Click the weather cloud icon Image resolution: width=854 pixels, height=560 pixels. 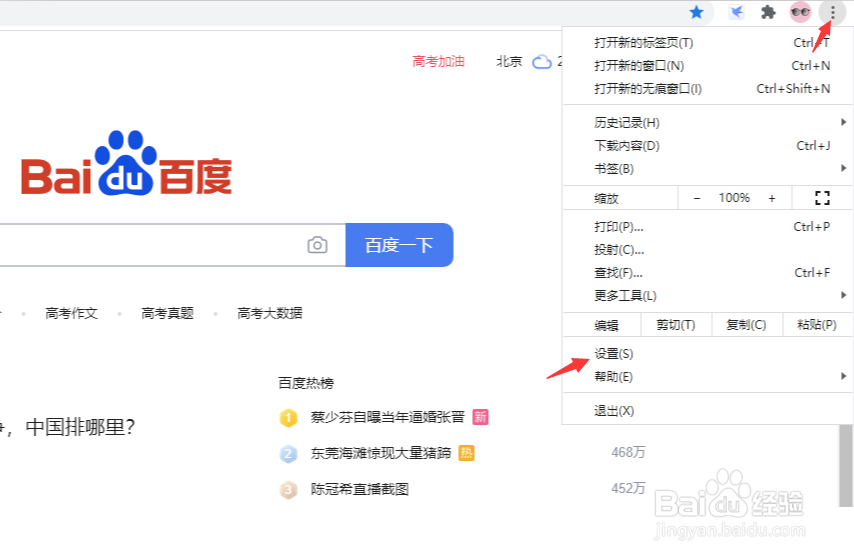542,62
